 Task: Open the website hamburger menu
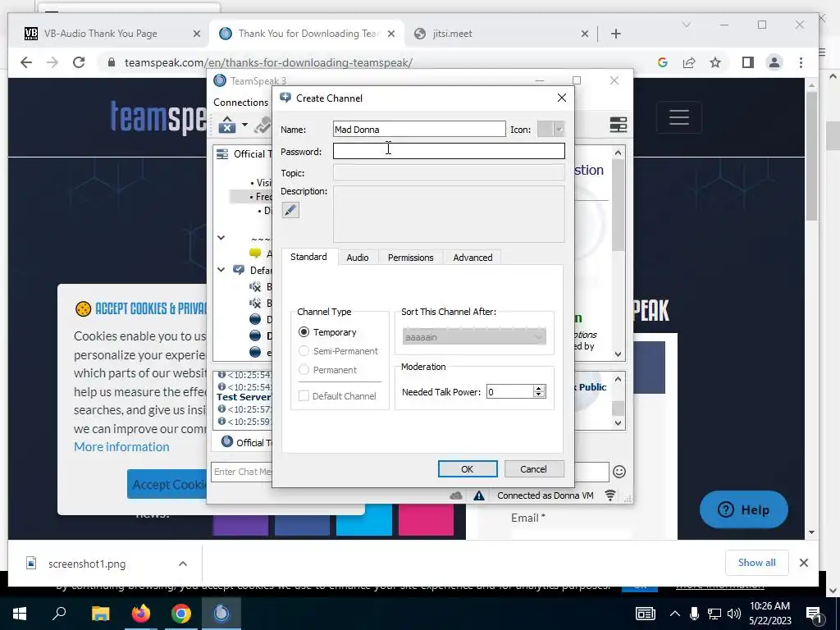678,116
